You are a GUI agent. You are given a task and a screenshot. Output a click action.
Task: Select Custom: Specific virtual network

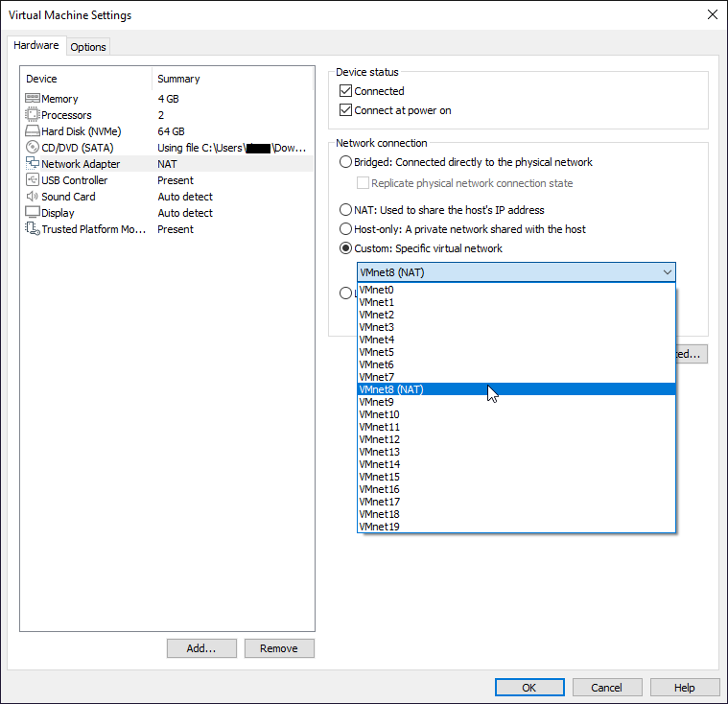[345, 248]
